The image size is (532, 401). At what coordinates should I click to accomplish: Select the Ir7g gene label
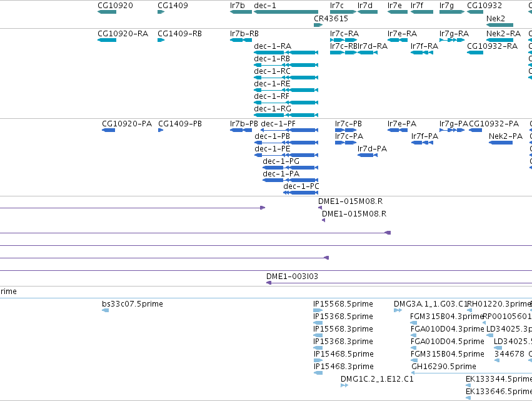(446, 6)
